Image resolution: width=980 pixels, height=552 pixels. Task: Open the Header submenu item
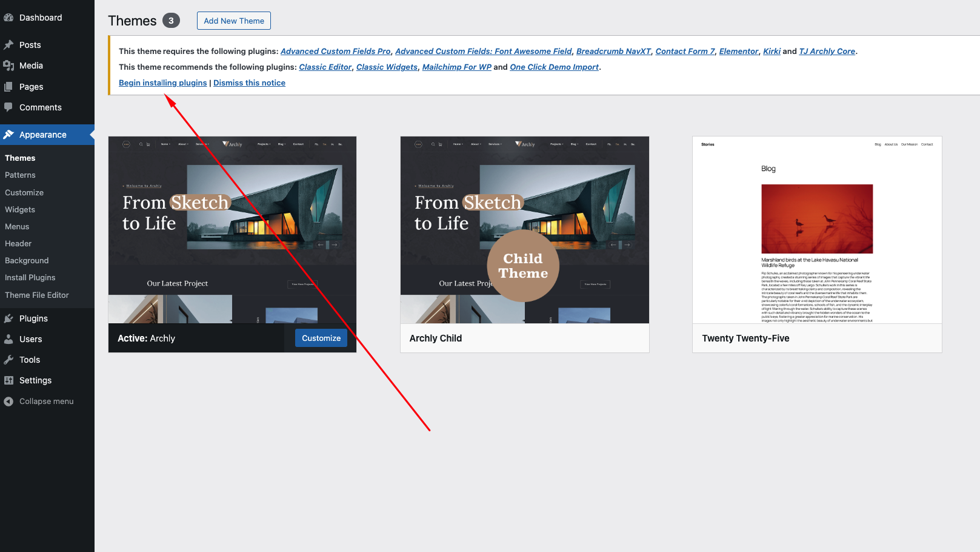[x=18, y=243]
